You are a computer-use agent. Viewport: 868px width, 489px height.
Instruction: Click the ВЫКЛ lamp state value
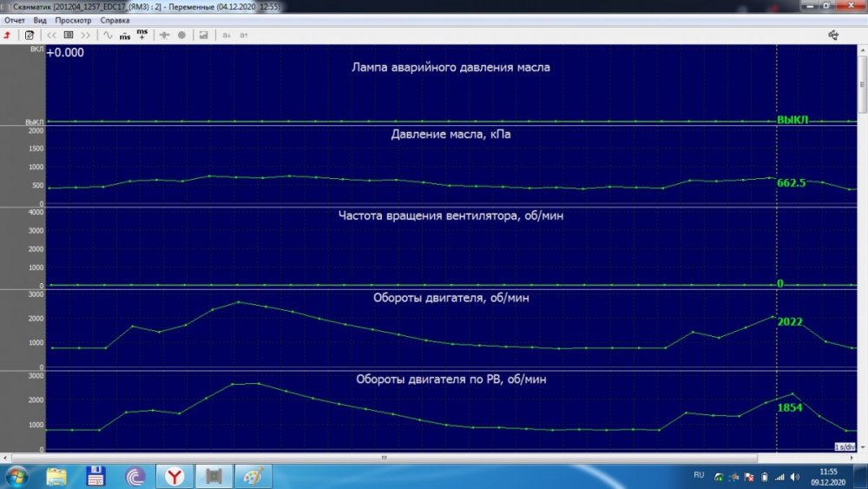click(x=792, y=120)
